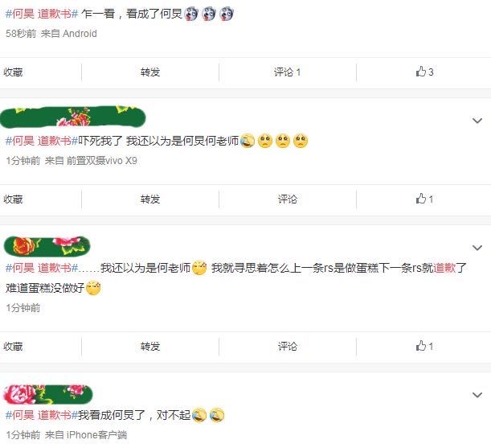
Task: Open blurred username of vivo X9 poster
Action: 73,117
